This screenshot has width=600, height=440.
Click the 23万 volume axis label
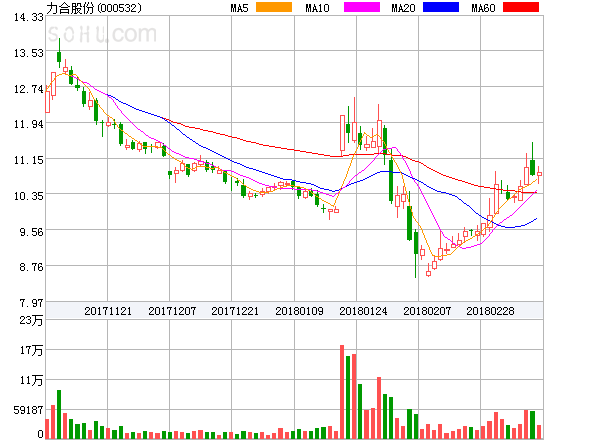(x=31, y=320)
